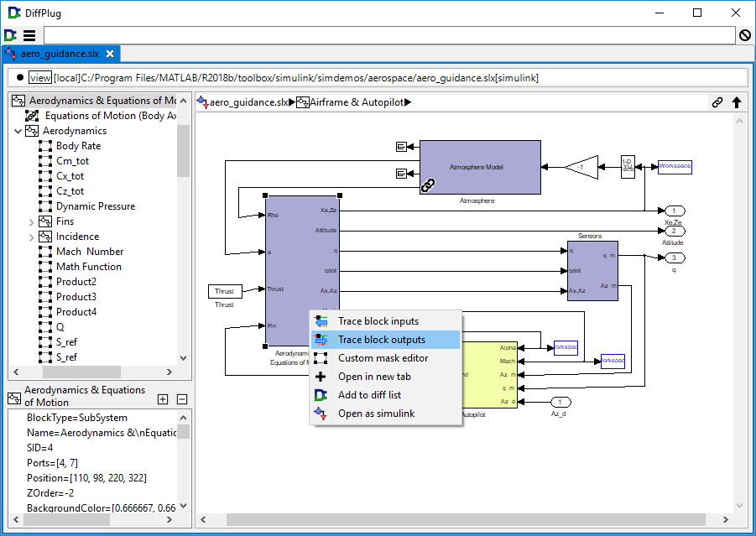
Task: Click the Sensors subsystem block
Action: click(592, 271)
